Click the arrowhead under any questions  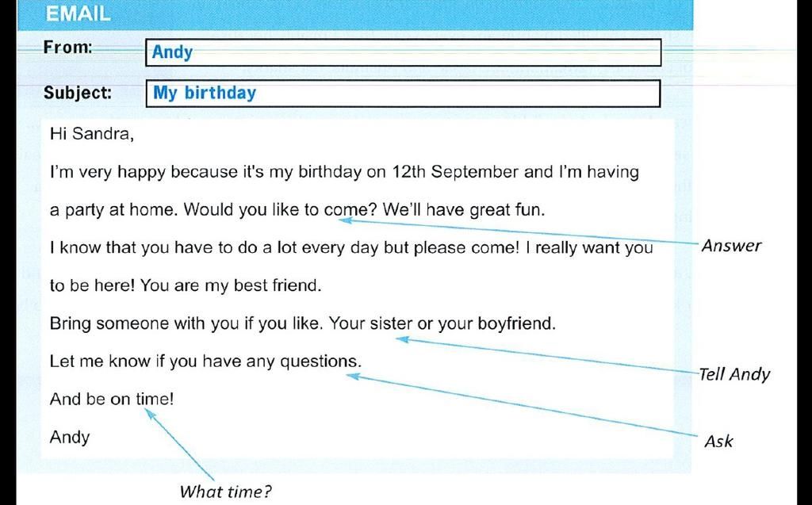coord(353,376)
